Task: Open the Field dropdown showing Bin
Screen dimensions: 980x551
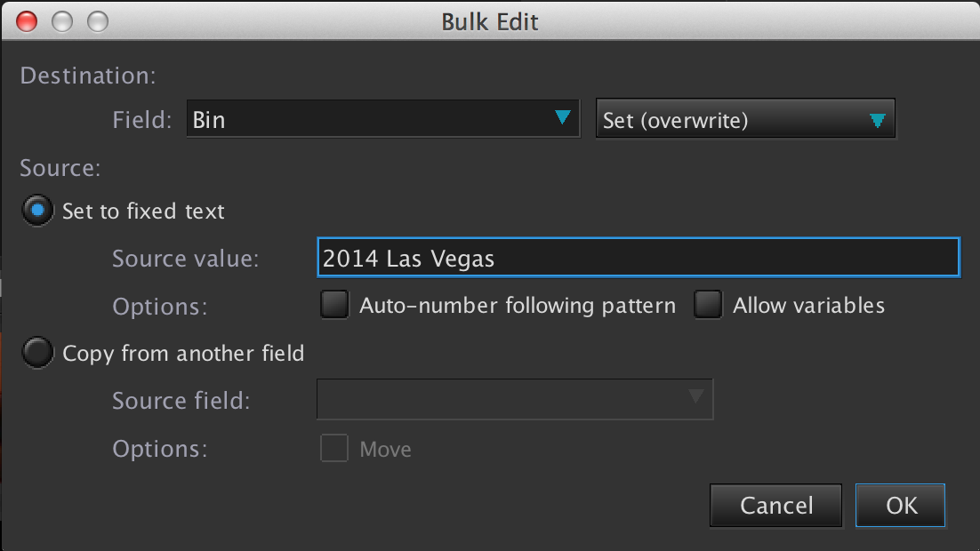Action: click(x=382, y=119)
